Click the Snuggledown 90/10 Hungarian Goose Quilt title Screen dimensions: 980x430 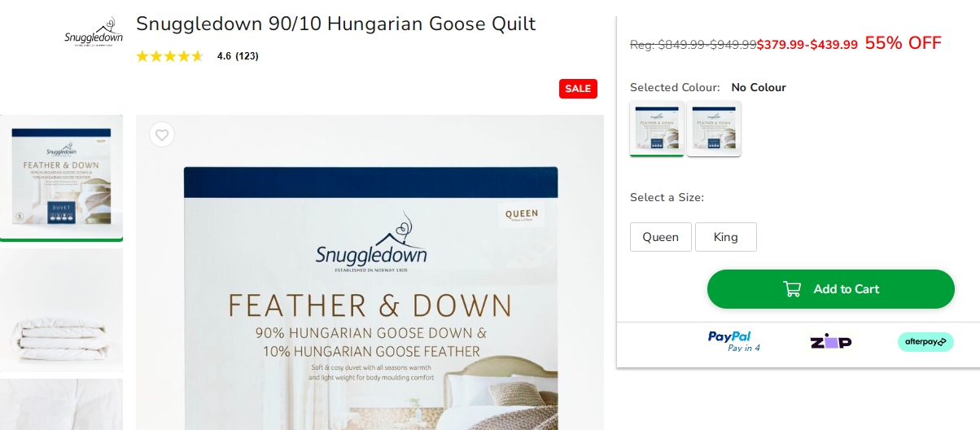(335, 24)
